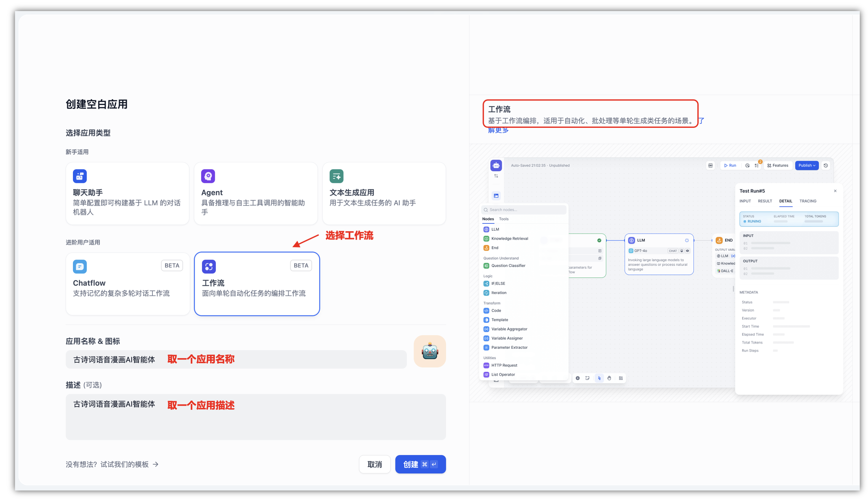Switch to the RESULT tab
The width and height of the screenshot is (868, 499).
764,201
